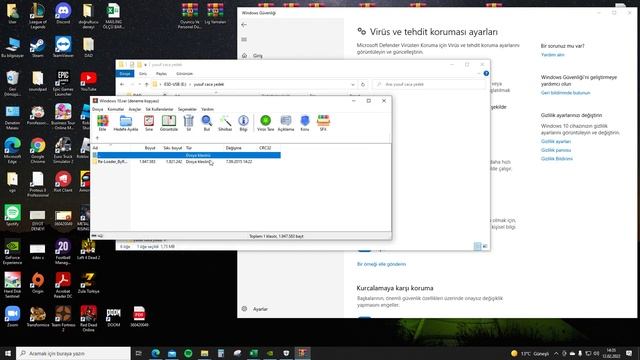640x360 pixels.
Task: Sort by the Değişme column header
Action: pyautogui.click(x=233, y=148)
